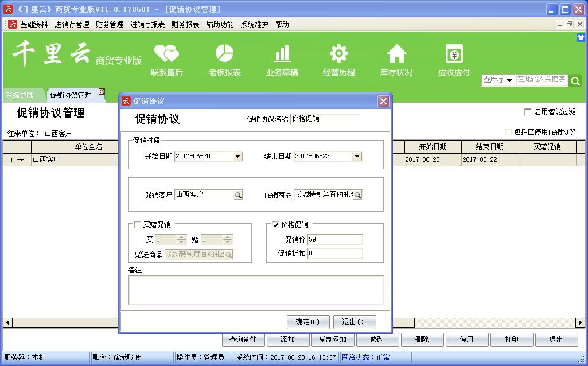Click the green search magnifier icon
The width and height of the screenshot is (588, 366).
point(575,81)
